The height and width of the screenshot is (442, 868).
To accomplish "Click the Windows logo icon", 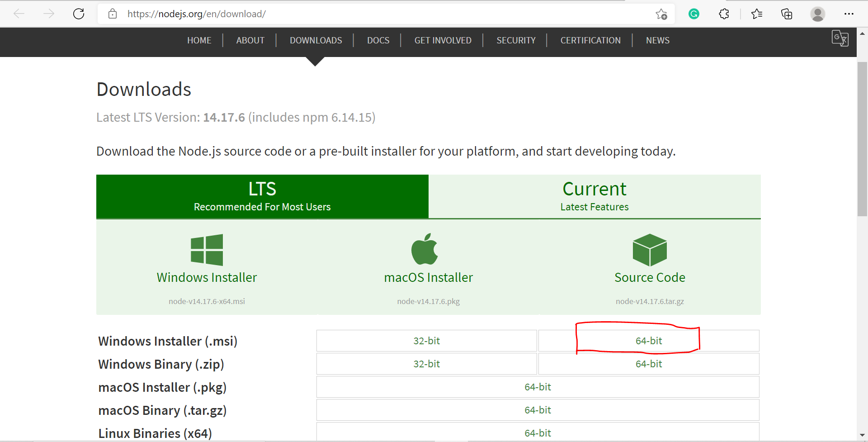I will (x=207, y=250).
